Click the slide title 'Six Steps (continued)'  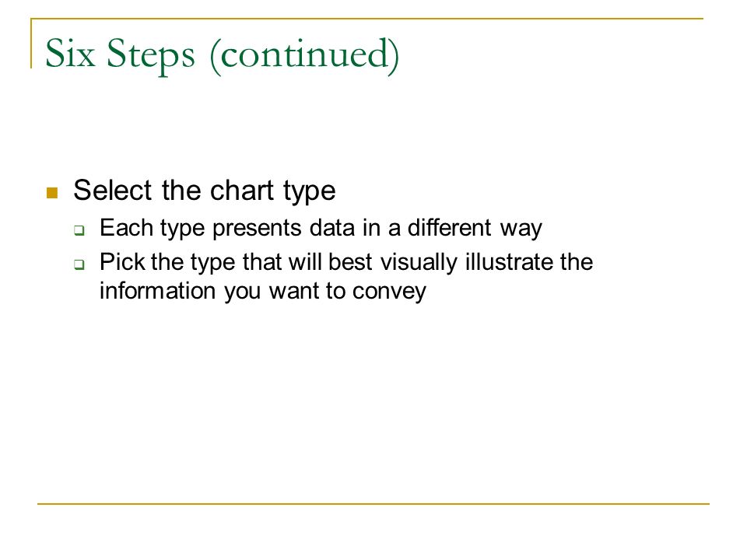[222, 54]
